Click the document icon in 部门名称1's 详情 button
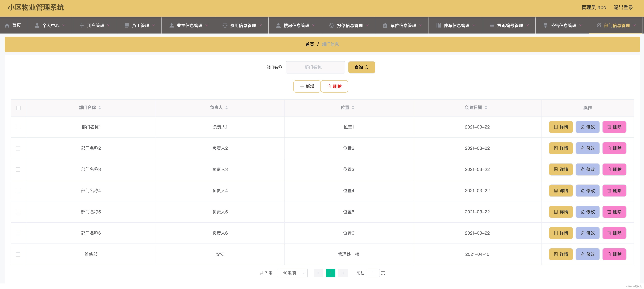 pyautogui.click(x=556, y=127)
